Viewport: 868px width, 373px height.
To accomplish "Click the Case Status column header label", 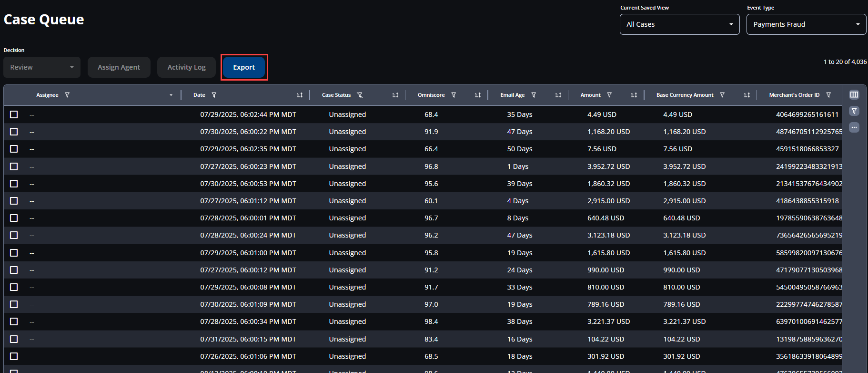I will click(x=336, y=95).
